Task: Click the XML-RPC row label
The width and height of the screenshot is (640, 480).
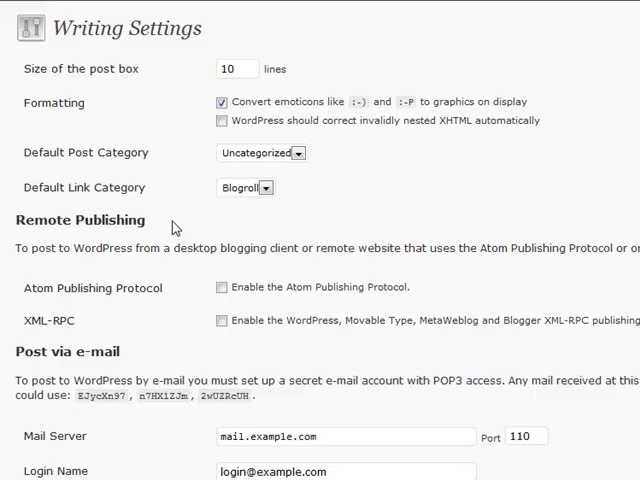Action: coord(49,321)
